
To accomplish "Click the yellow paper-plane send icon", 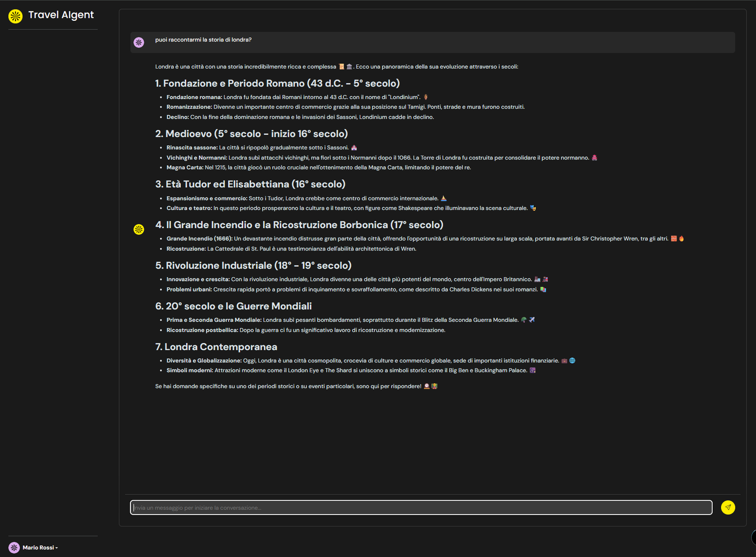I will pos(728,507).
